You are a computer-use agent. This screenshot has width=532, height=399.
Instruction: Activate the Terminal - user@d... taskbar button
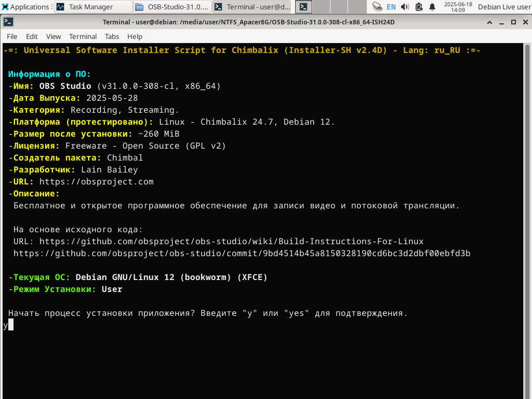click(252, 7)
